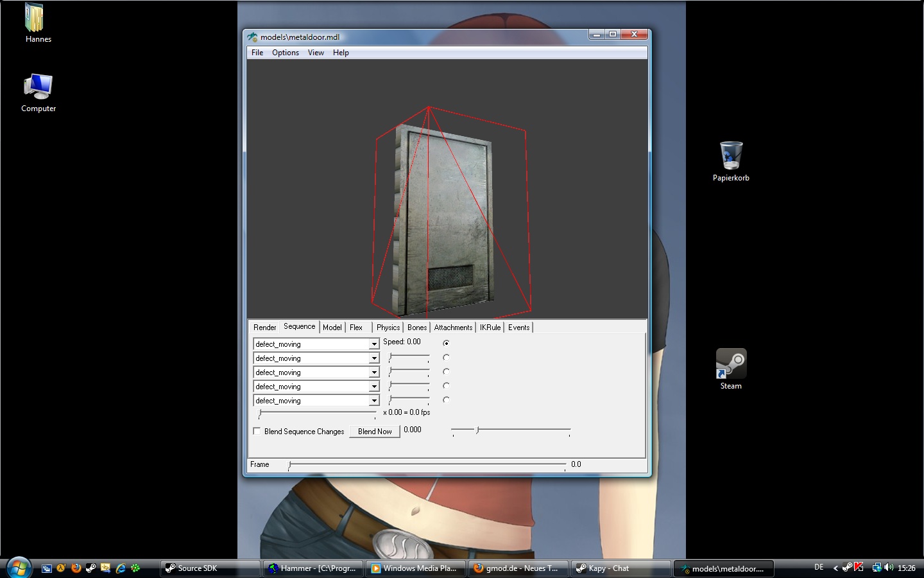The width and height of the screenshot is (924, 578).
Task: Expand the first defect_moving sequence dropdown
Action: point(373,344)
